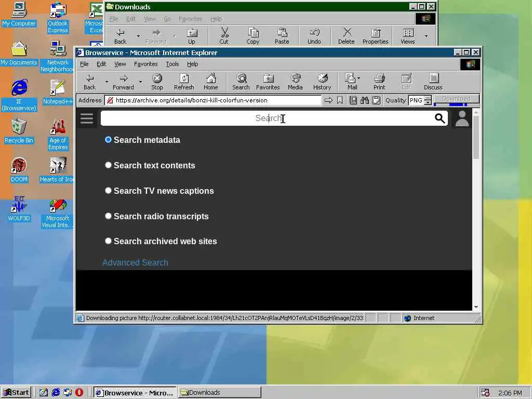Click the user profile avatar icon
Viewport: 532px width, 399px height.
coord(462,118)
